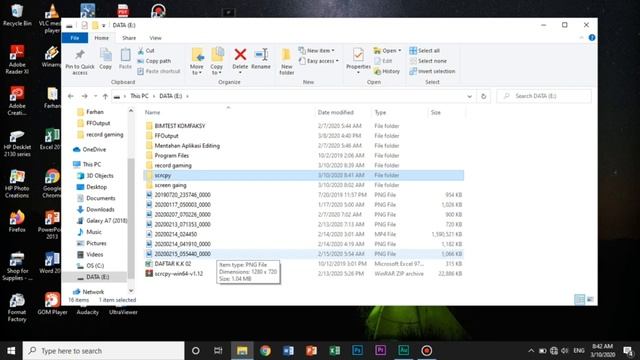The width and height of the screenshot is (640, 360).
Task: Open Recycle Bin on the desktop
Action: 17,15
